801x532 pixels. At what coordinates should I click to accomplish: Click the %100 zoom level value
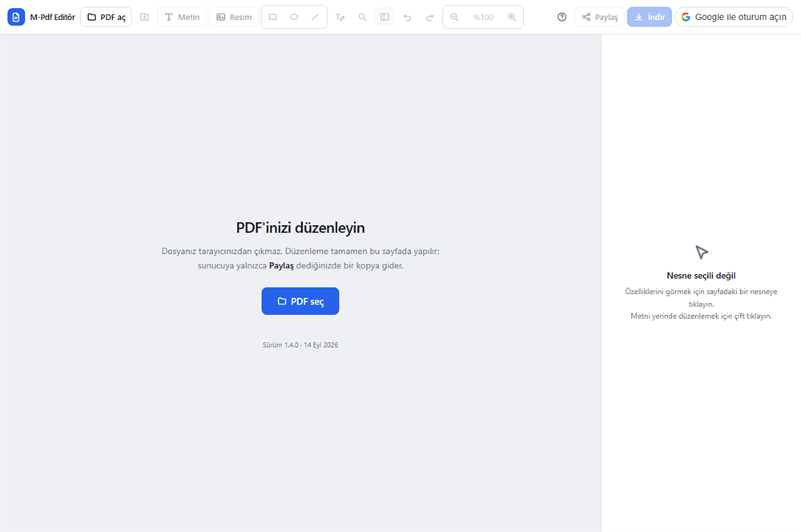[483, 17]
